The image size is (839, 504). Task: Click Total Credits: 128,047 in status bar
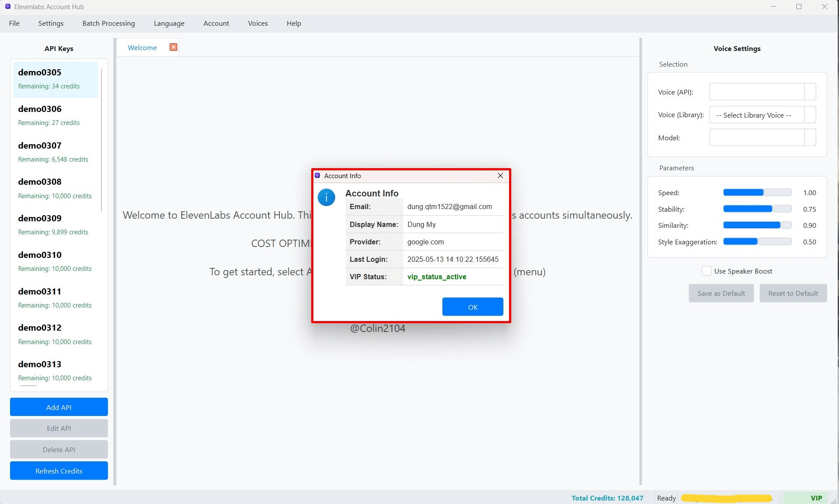[x=607, y=498]
